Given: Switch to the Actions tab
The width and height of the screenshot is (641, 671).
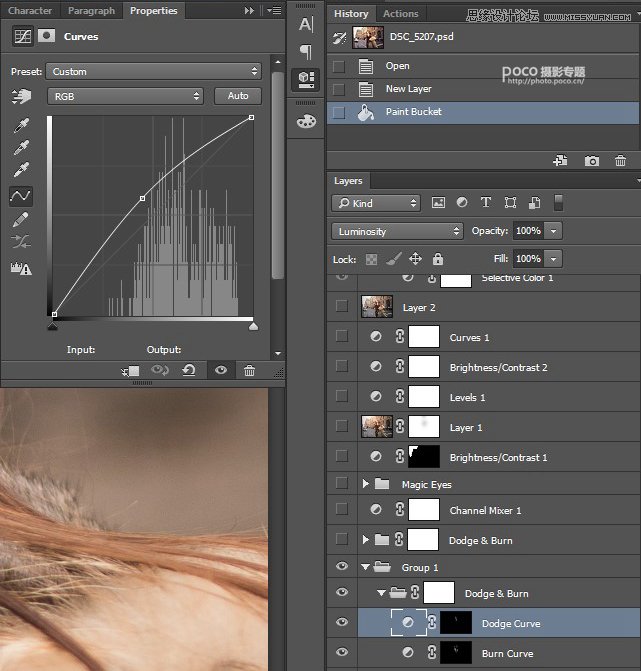Looking at the screenshot, I should (400, 14).
